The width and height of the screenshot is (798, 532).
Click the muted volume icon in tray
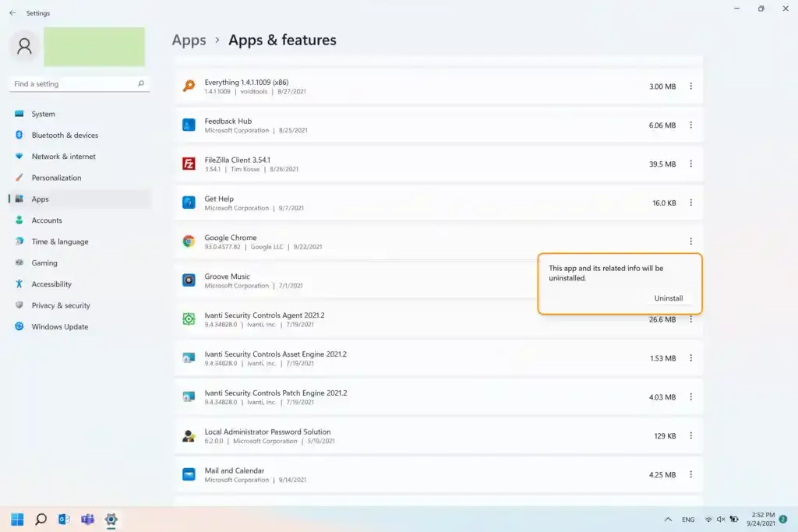click(x=721, y=520)
